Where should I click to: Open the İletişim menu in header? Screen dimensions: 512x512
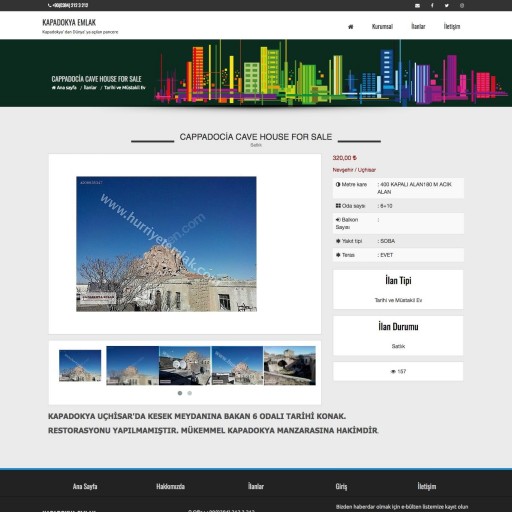pos(452,26)
